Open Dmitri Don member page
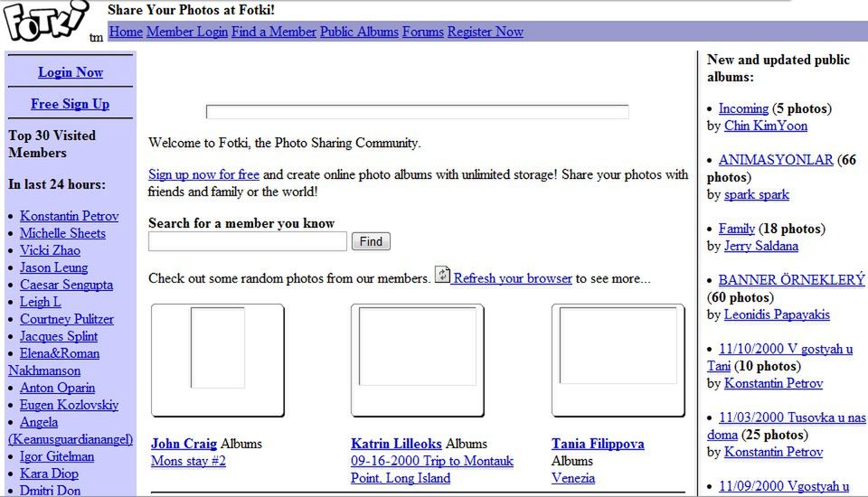The image size is (868, 497). (x=50, y=490)
